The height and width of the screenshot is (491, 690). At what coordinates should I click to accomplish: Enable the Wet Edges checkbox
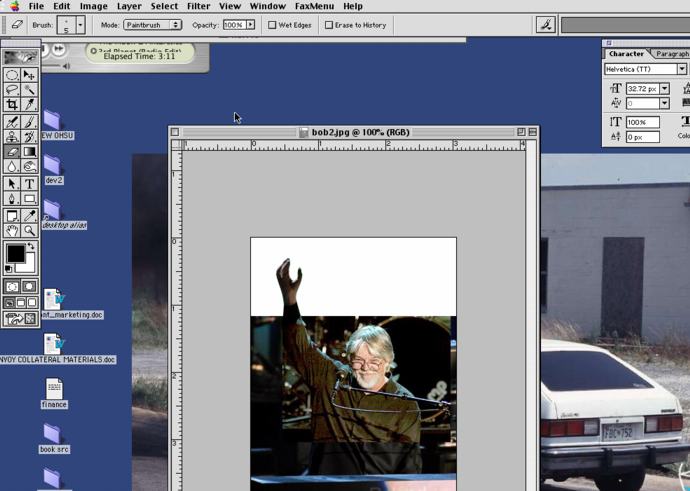point(272,25)
